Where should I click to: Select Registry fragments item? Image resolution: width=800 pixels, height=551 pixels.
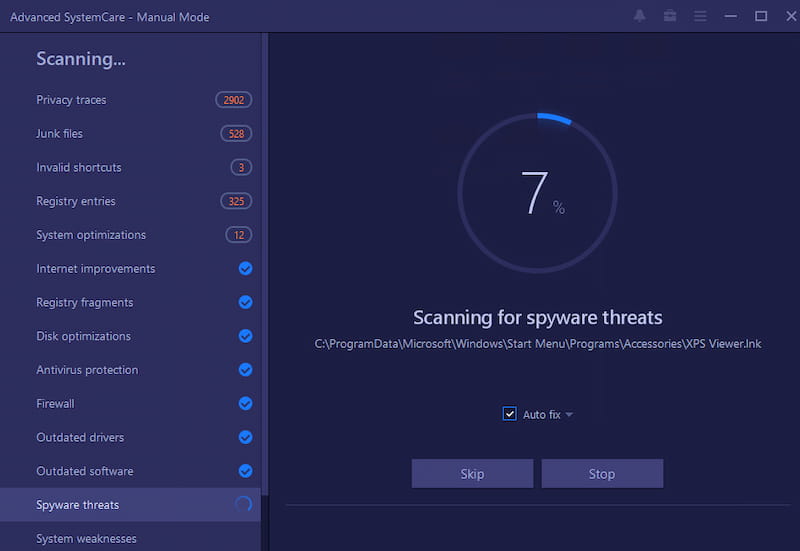pos(130,302)
